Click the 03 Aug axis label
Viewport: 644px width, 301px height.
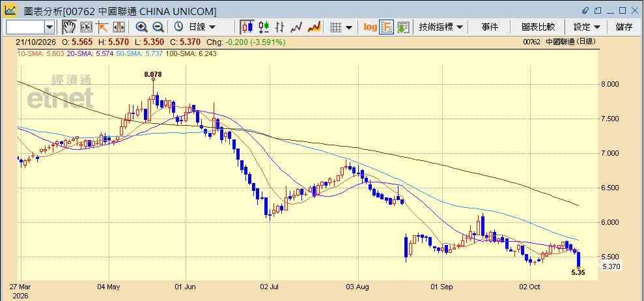pos(357,287)
